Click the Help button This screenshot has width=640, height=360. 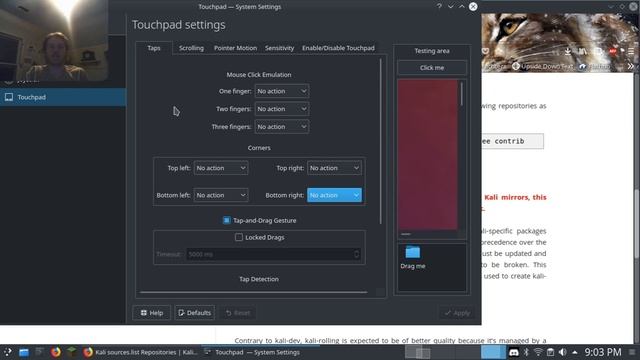click(x=151, y=313)
